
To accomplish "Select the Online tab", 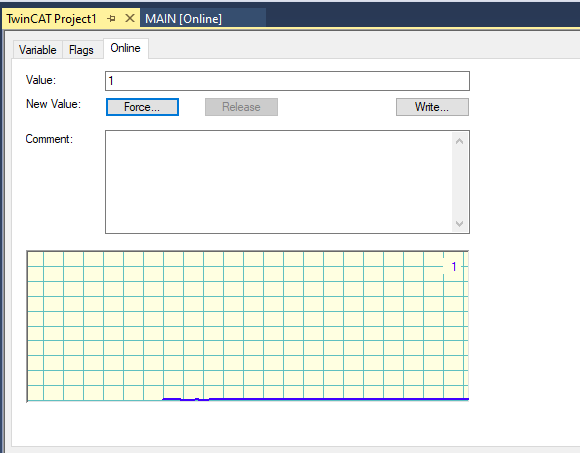I will [125, 48].
